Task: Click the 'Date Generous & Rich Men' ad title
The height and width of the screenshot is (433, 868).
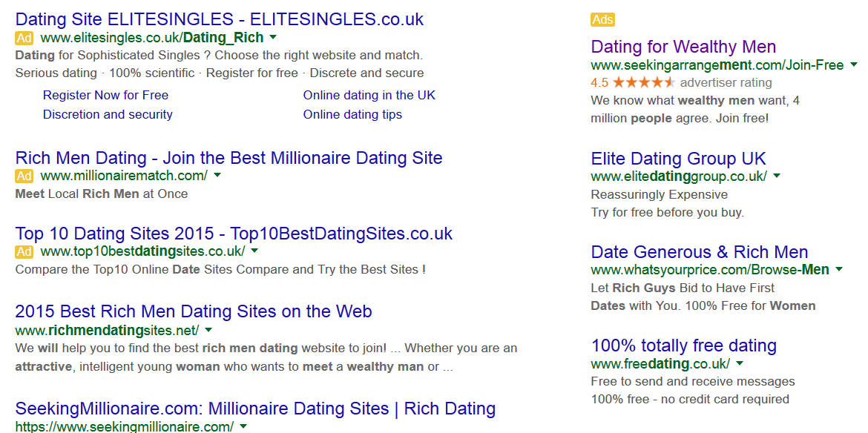Action: point(699,252)
